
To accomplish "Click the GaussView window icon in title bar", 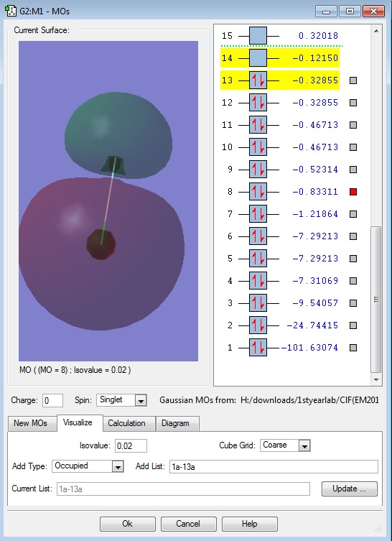I will coord(11,11).
